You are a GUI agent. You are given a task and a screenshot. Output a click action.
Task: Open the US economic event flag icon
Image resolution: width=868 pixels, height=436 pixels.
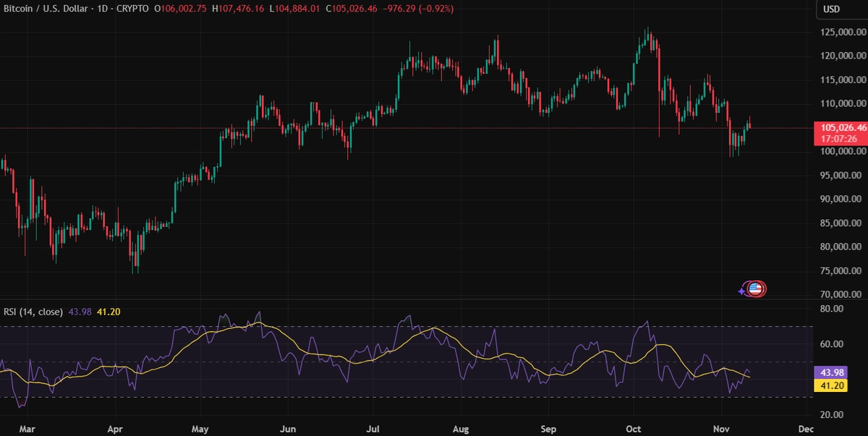tap(756, 289)
